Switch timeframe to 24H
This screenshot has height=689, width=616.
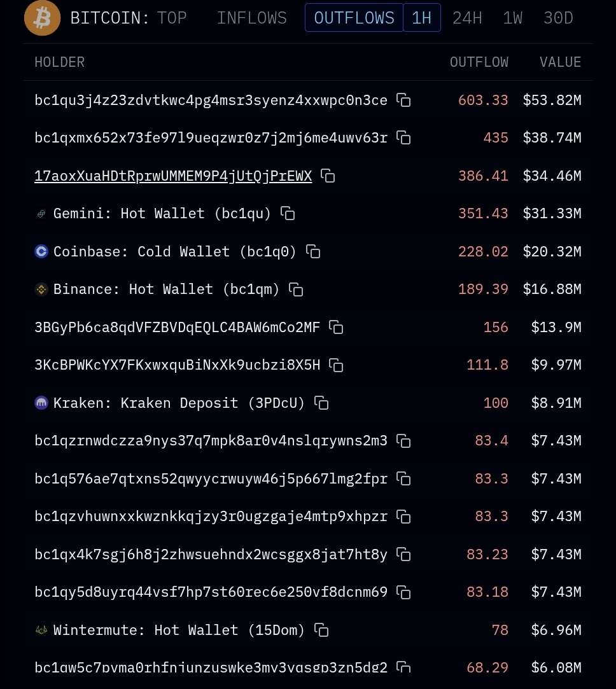[467, 18]
